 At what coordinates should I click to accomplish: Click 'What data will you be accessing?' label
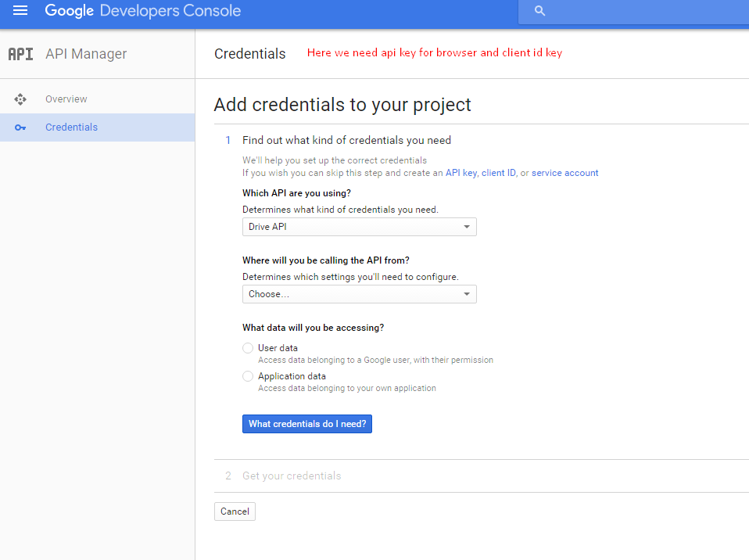[x=313, y=328]
